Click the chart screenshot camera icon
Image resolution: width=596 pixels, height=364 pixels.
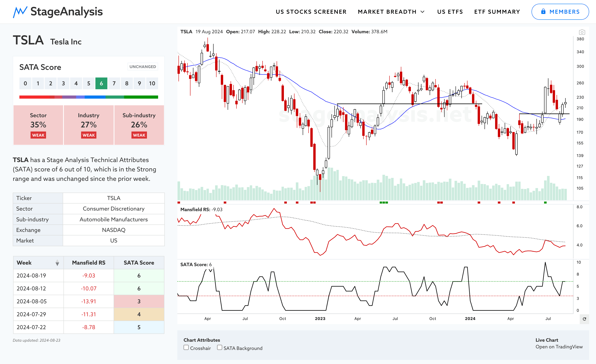(582, 32)
